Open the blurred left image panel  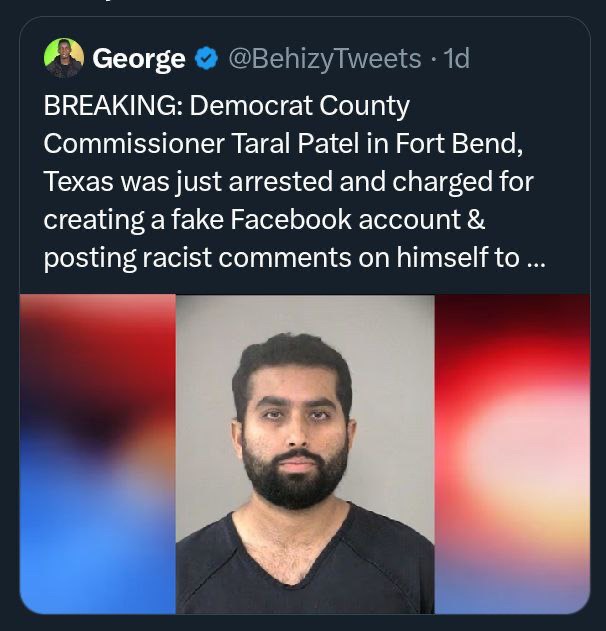(98, 453)
